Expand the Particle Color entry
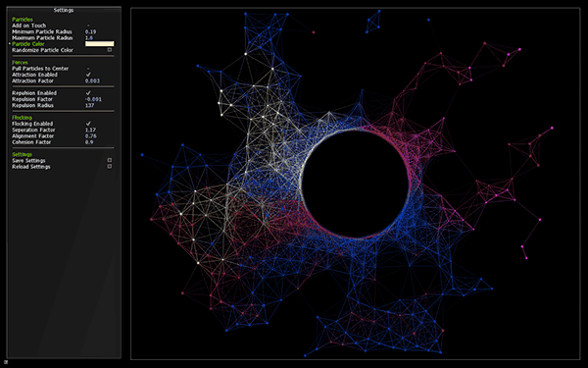 pyautogui.click(x=28, y=44)
